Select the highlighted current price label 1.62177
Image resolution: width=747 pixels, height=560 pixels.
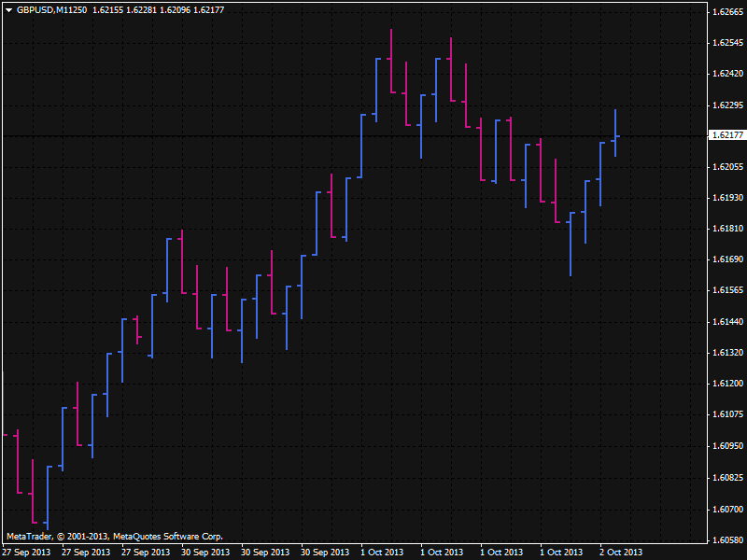[x=727, y=135]
